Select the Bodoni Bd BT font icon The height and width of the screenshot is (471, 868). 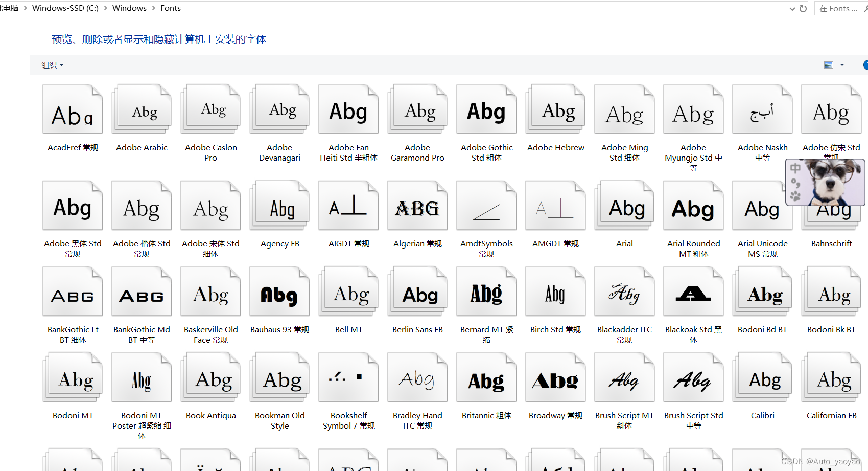tap(762, 291)
